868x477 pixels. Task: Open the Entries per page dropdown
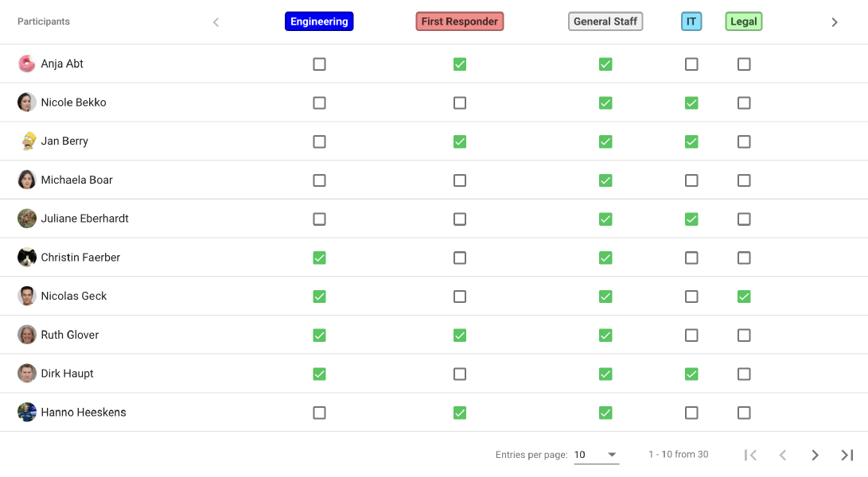click(597, 455)
